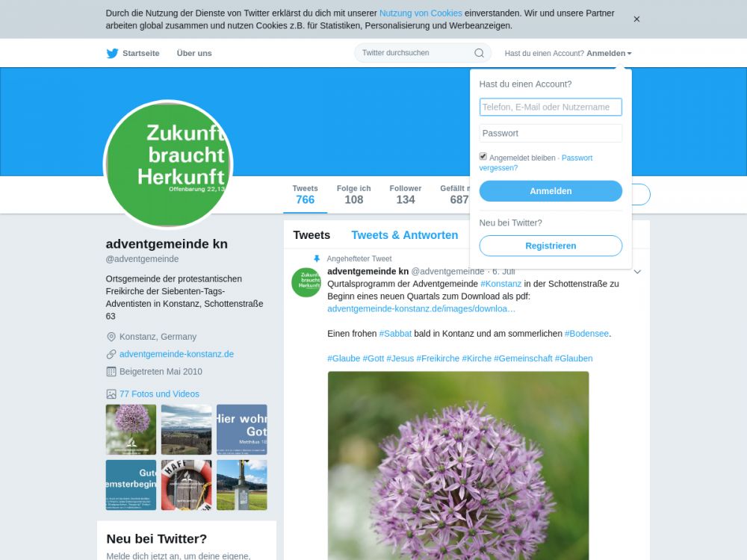The width and height of the screenshot is (747, 560).
Task: Click the photos and videos icon
Action: click(x=111, y=393)
